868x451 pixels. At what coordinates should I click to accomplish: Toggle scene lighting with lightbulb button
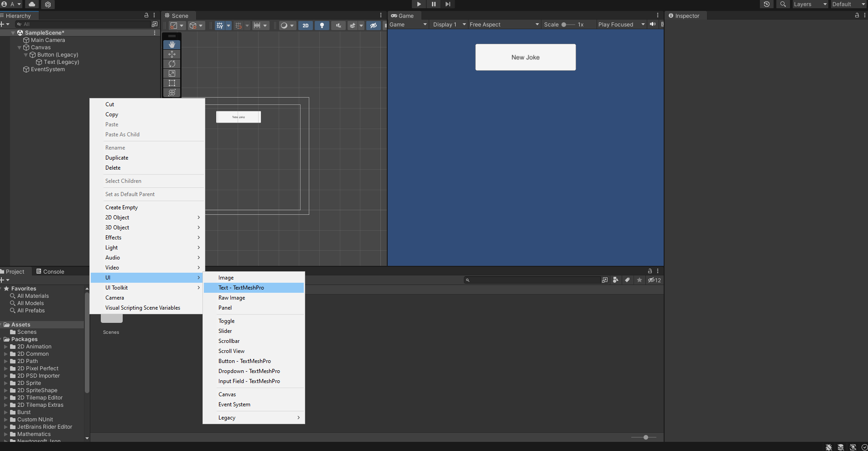point(322,26)
